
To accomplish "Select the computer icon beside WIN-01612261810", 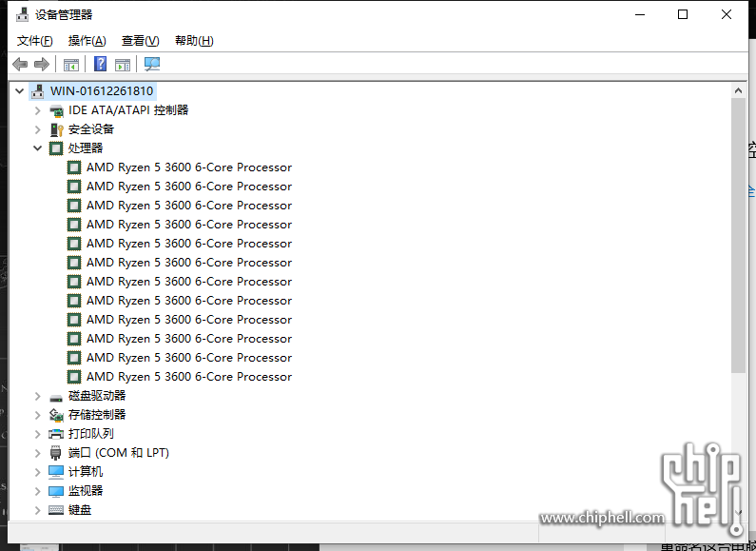I will (x=38, y=91).
